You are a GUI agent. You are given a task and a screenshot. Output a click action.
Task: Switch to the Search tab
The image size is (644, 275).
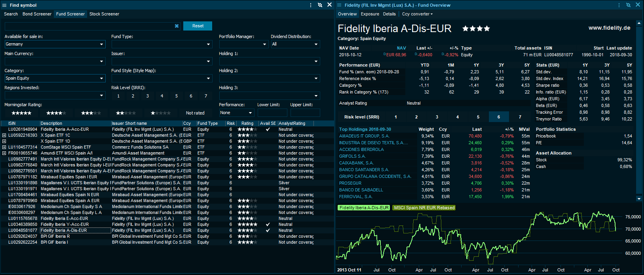tap(11, 14)
